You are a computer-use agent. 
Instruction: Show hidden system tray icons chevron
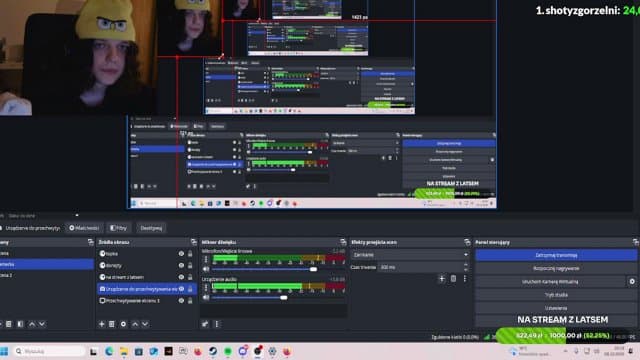[565, 351]
